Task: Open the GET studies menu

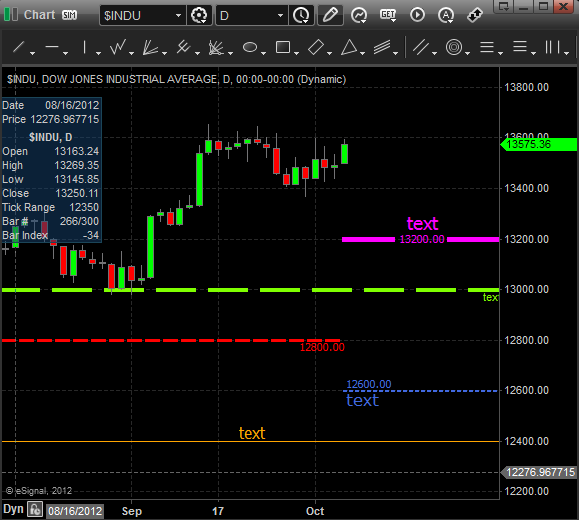Action: tap(388, 15)
